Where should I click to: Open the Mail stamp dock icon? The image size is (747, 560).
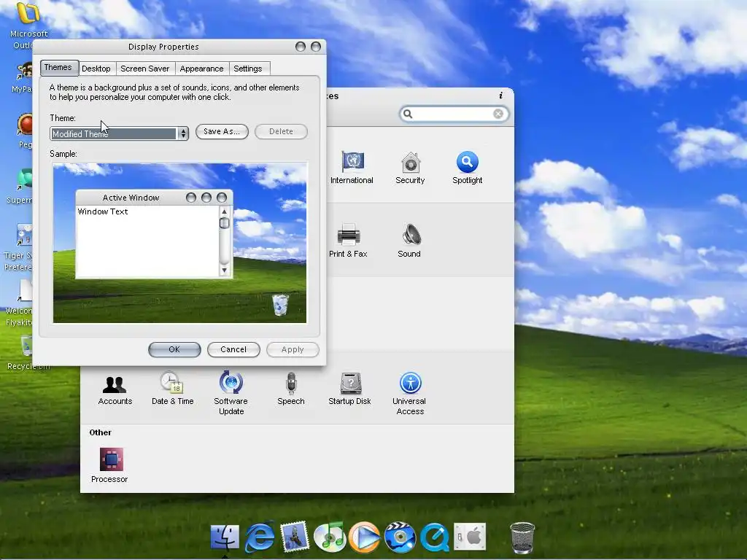(295, 537)
